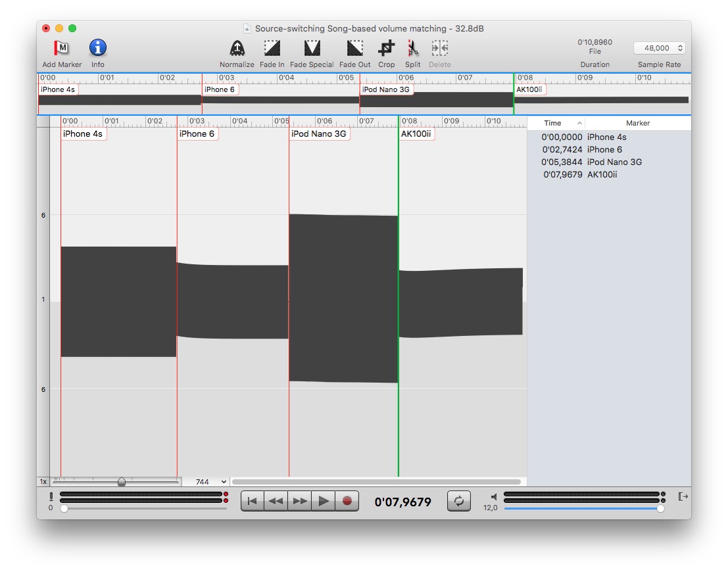Click iPhone 4s marker in overview strip

coord(58,89)
